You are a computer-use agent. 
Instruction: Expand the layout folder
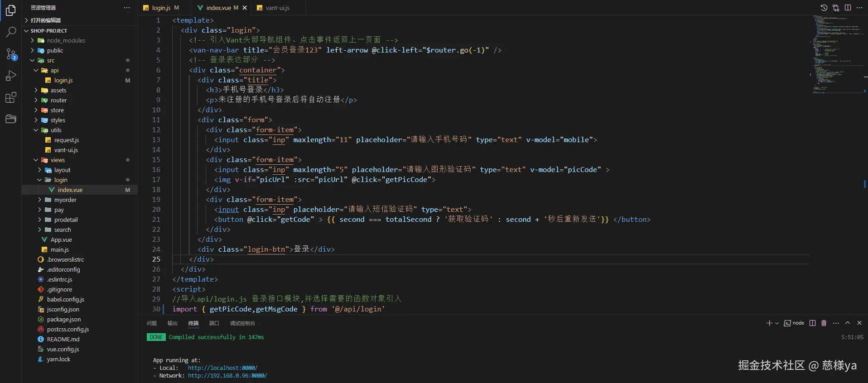(80, 170)
